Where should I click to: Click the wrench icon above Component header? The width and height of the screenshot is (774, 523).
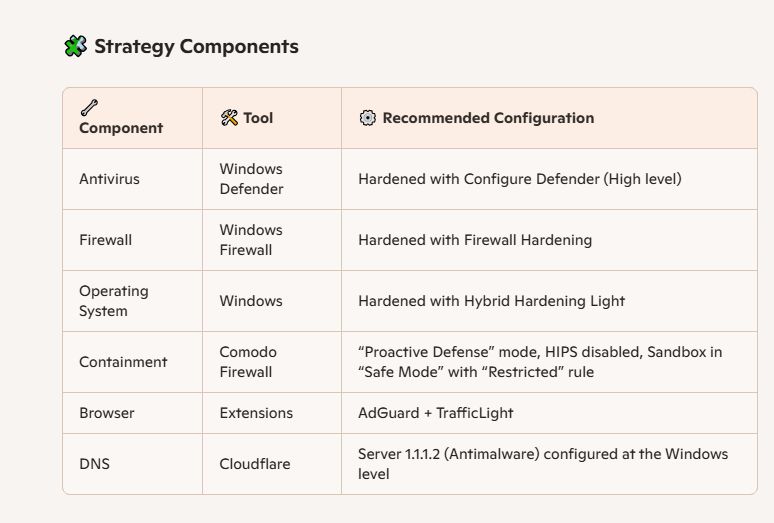(x=89, y=108)
